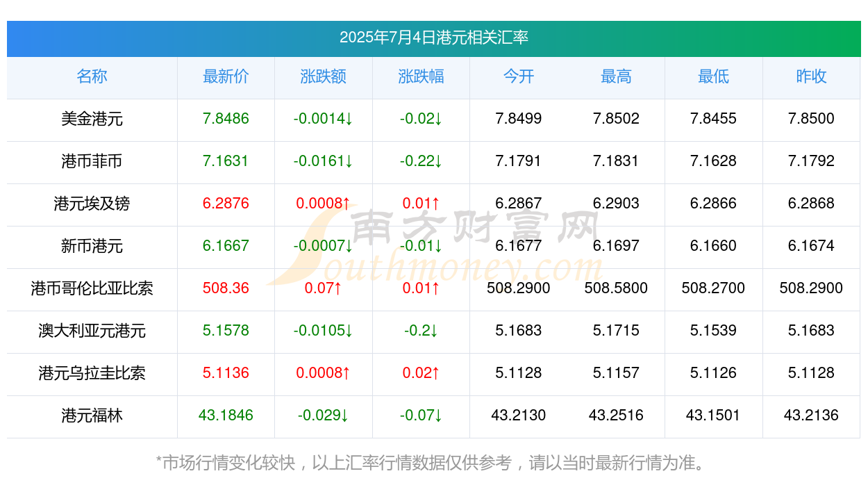
Task: Click the 涨跌额 column header
Action: pos(324,76)
